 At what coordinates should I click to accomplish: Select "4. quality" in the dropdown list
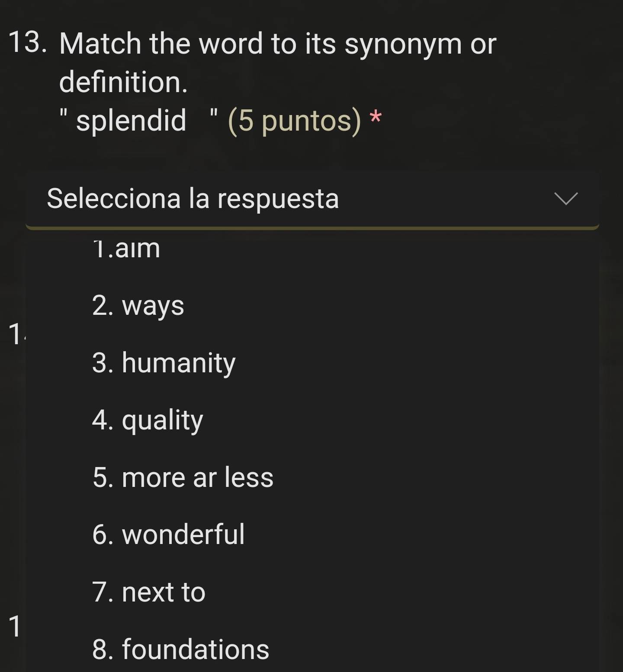point(148,420)
